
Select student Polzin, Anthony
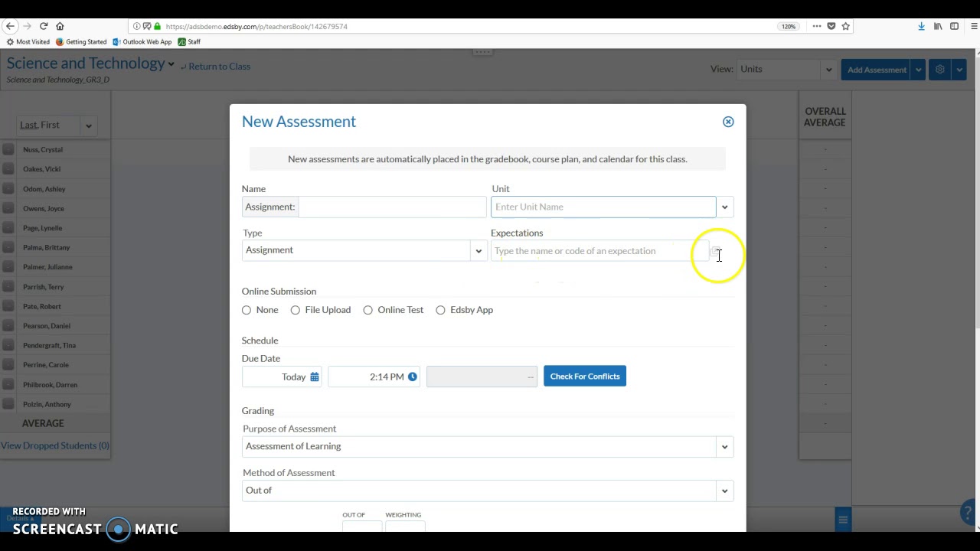(47, 404)
